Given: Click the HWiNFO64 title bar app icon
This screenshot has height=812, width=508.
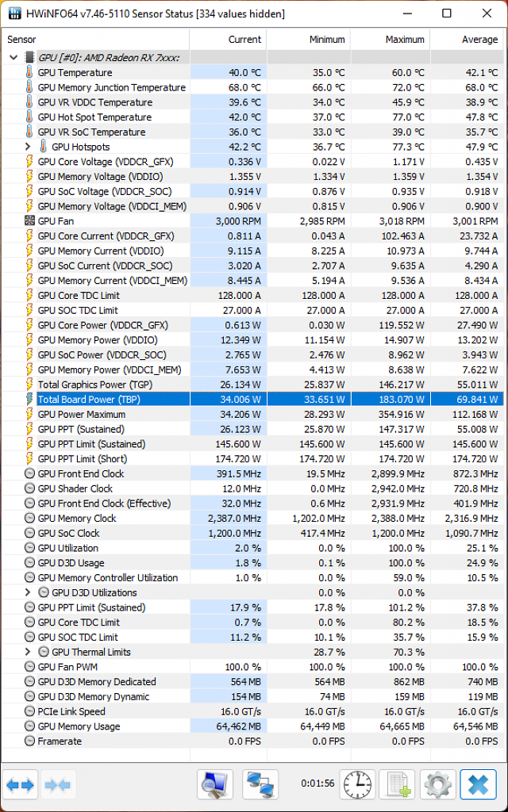Looking at the screenshot, I should tap(15, 13).
